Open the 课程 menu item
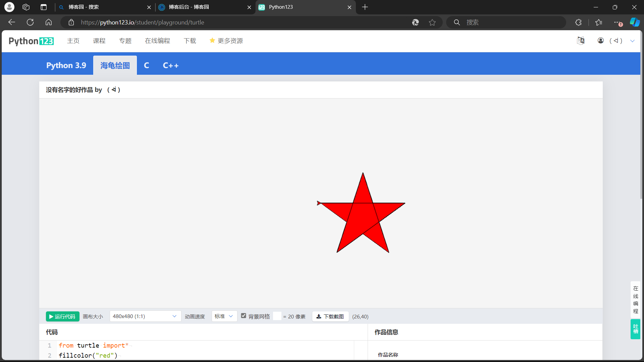This screenshot has width=644, height=362. point(99,41)
